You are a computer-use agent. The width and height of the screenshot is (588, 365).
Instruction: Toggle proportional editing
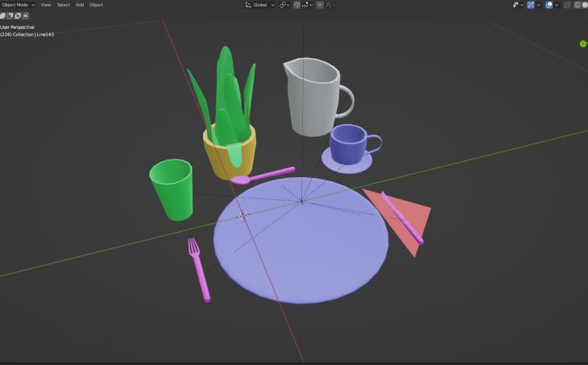click(x=320, y=5)
